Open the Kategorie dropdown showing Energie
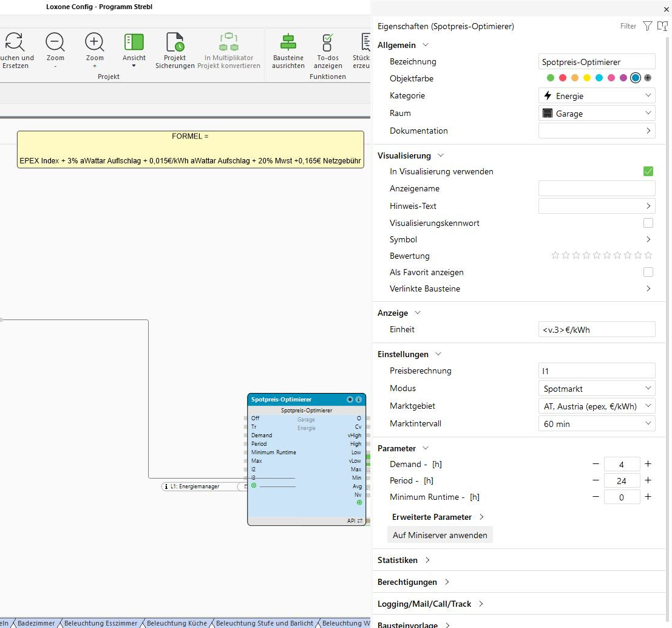Viewport: 672px width, 628px height. click(596, 96)
